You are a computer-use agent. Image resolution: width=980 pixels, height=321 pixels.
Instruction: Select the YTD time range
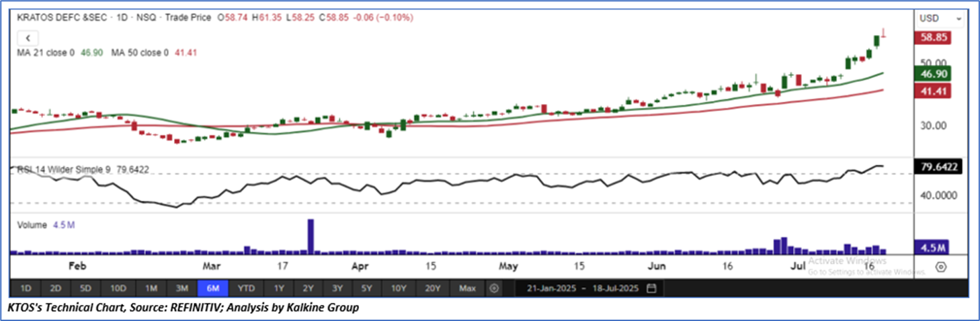(247, 288)
